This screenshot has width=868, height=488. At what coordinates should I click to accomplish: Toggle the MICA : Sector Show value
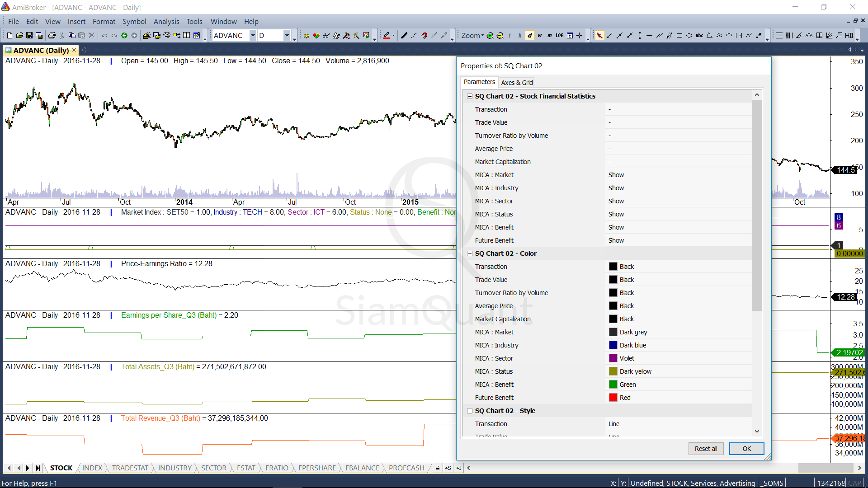[x=616, y=201]
